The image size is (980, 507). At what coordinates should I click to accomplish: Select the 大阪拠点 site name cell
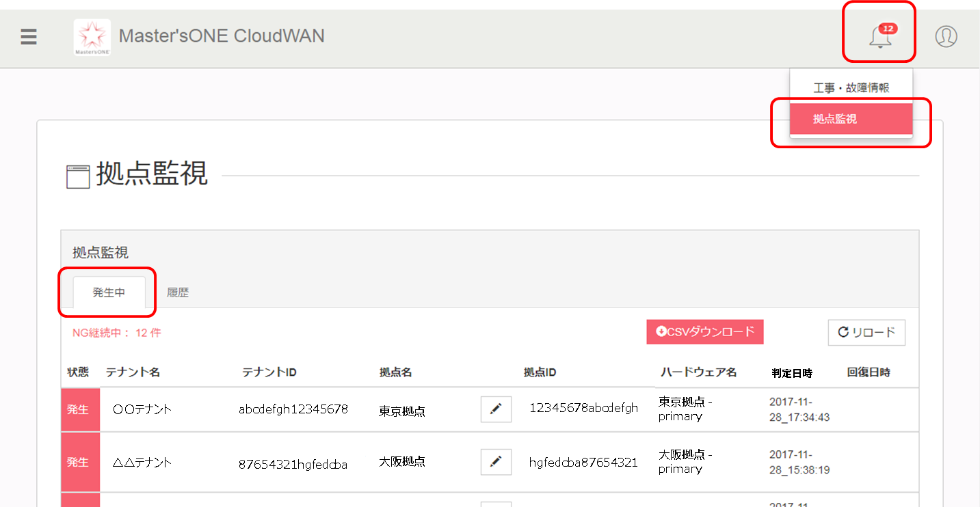(x=402, y=462)
